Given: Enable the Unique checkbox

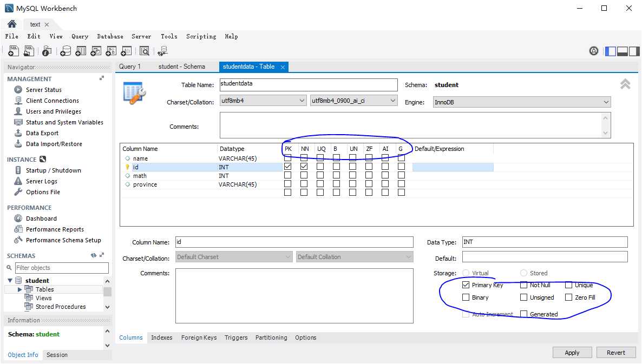Looking at the screenshot, I should 569,284.
